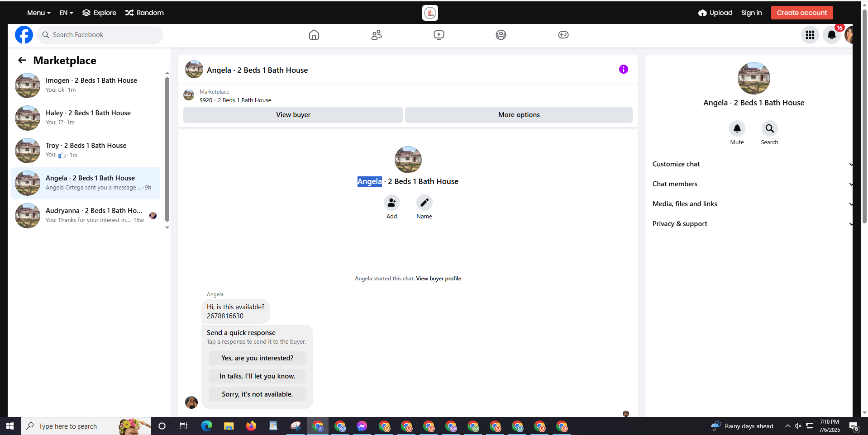
Task: Open File Explorer from the taskbar
Action: point(229,426)
